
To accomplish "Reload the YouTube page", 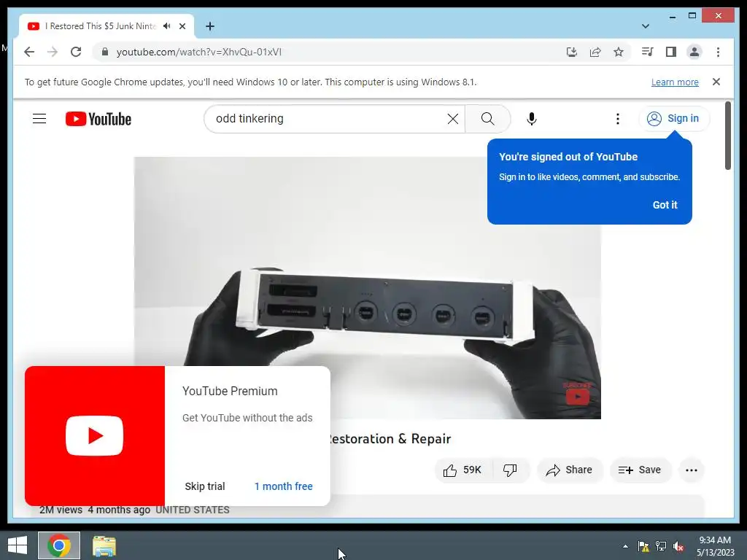I will (x=76, y=52).
